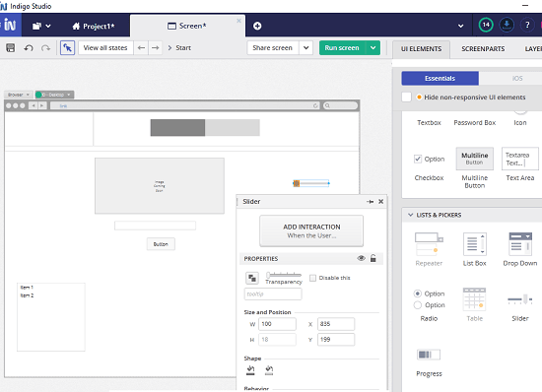This screenshot has width=542, height=392.
Task: Open the notifications badge showing 14
Action: [x=486, y=25]
